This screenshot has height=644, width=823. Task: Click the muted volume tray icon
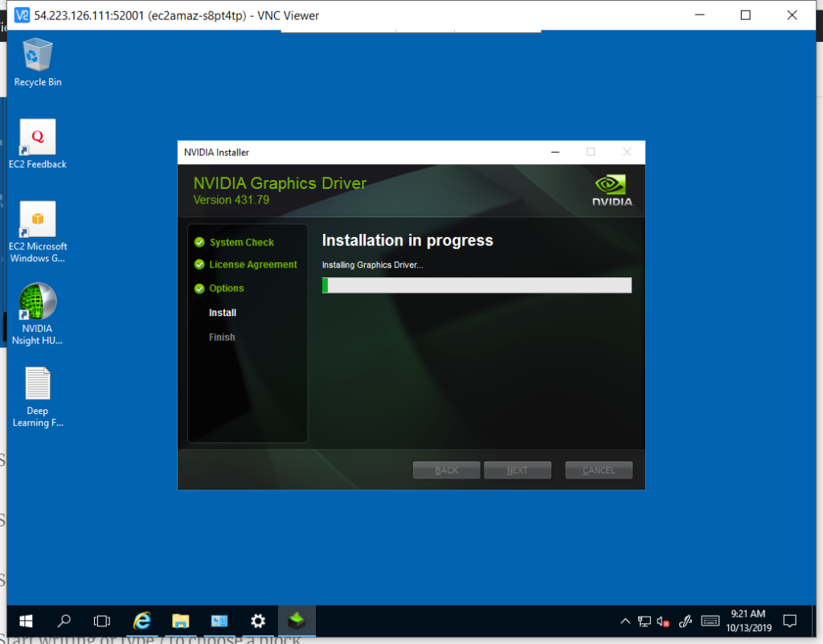[664, 621]
